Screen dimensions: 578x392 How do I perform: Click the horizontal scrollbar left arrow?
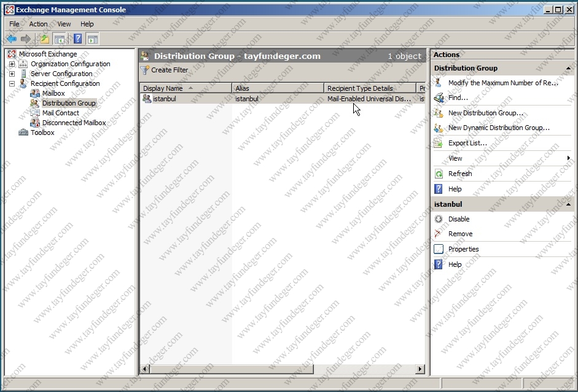pos(145,369)
